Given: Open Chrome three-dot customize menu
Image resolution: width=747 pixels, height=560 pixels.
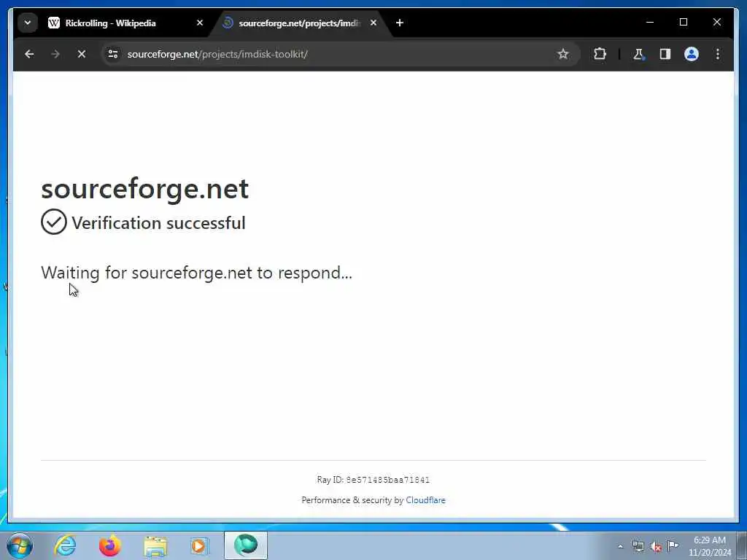Looking at the screenshot, I should click(x=718, y=54).
